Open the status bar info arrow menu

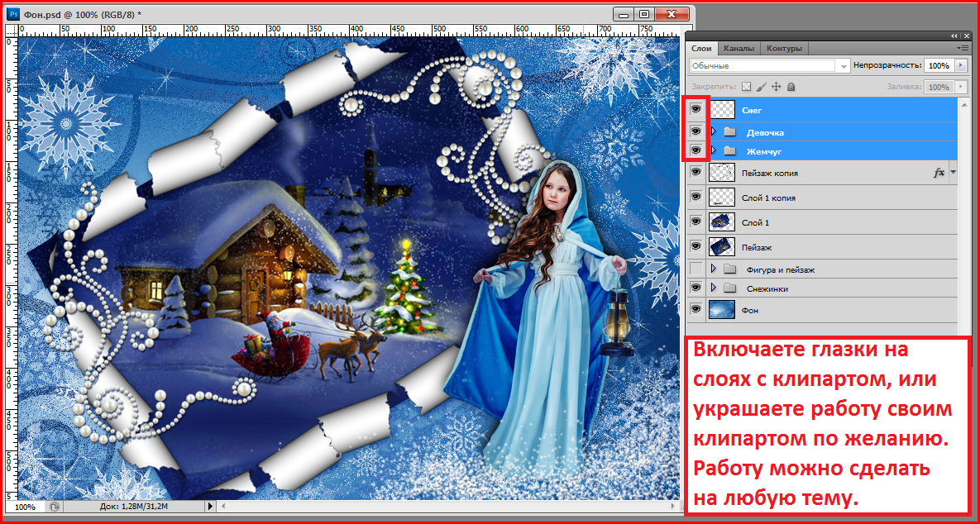[210, 507]
